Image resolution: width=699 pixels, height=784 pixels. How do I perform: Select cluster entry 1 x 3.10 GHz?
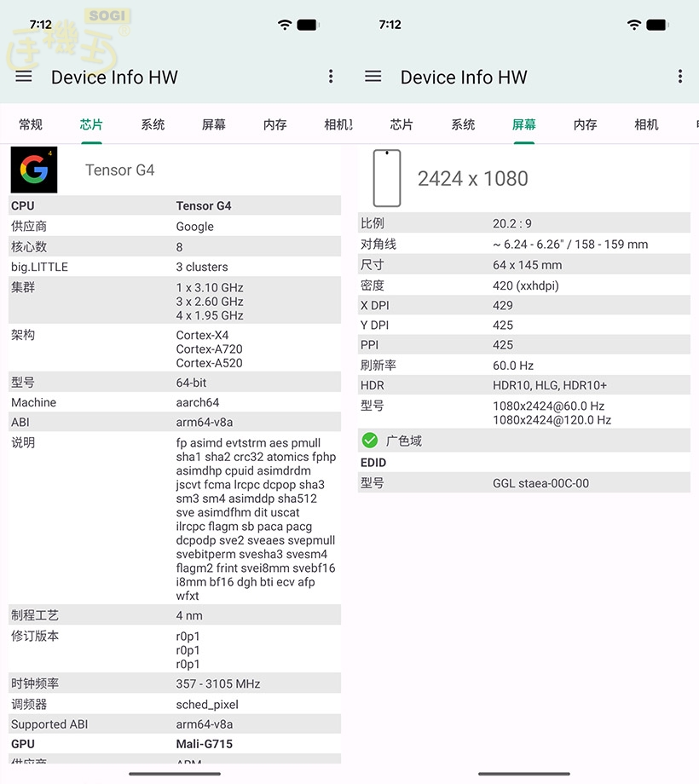click(x=210, y=287)
